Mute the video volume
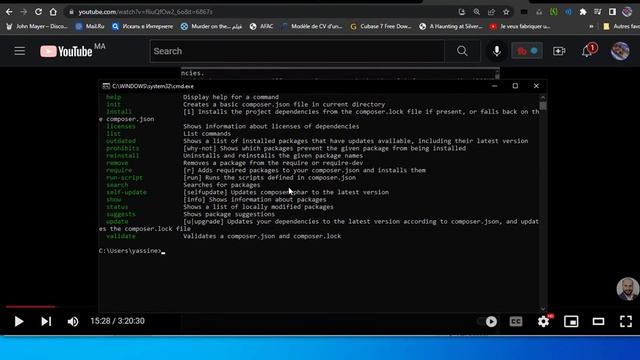 point(73,322)
